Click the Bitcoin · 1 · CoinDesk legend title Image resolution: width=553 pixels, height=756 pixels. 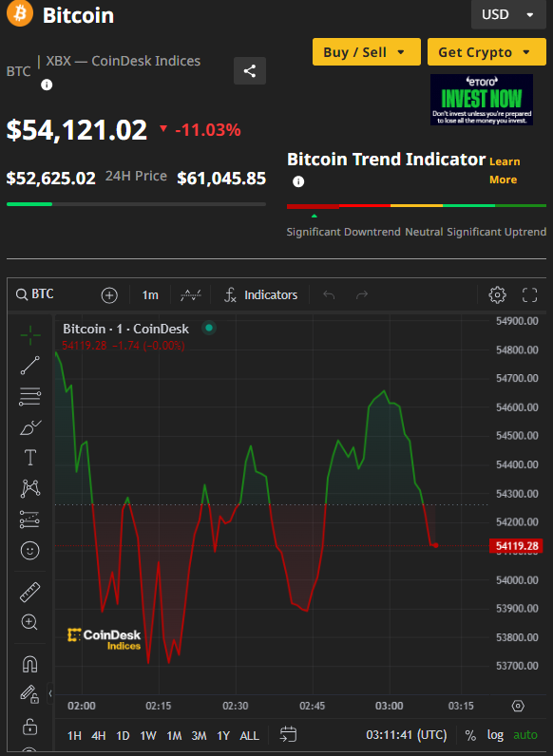coord(125,329)
